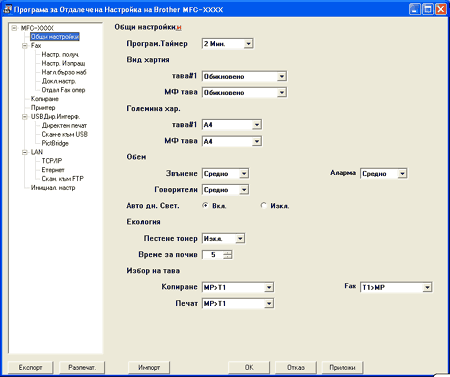Screen dimensions: 450x377
Task: Confirm settings with the OK button
Action: click(x=249, y=367)
